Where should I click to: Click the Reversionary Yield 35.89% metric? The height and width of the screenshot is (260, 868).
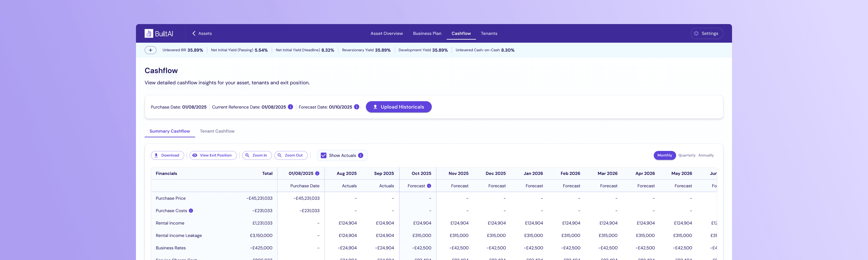click(366, 50)
